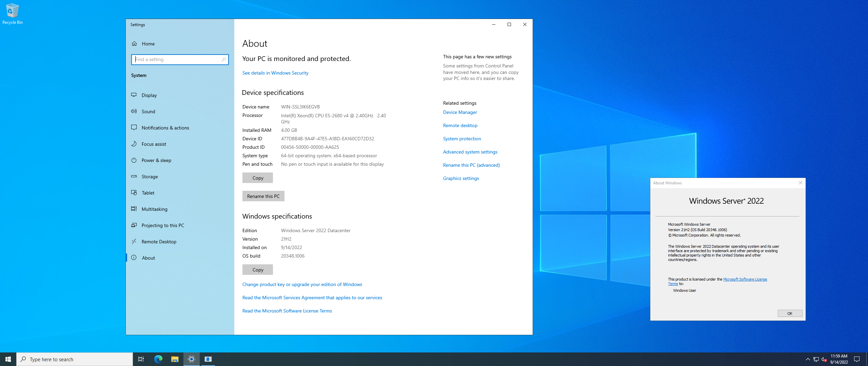Screen dimensions: 868x366
Task: Select Storage menu label
Action: tap(150, 177)
